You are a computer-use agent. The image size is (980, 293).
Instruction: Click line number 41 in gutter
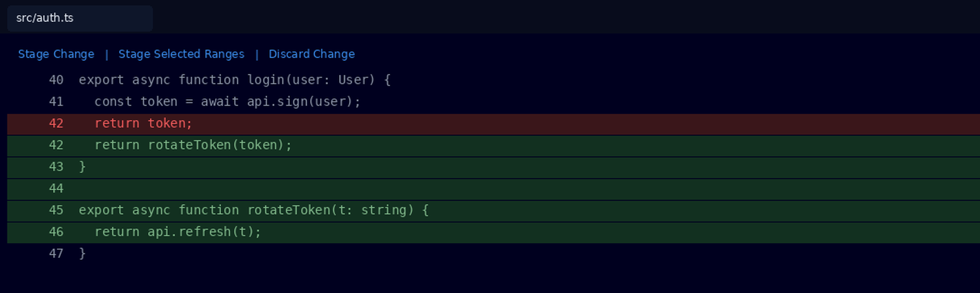(x=56, y=102)
